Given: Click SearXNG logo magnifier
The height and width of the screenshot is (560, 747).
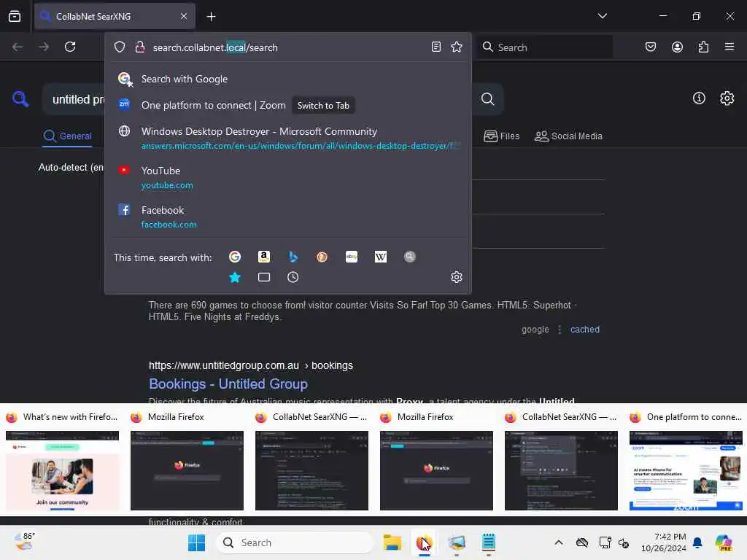Looking at the screenshot, I should coord(20,99).
